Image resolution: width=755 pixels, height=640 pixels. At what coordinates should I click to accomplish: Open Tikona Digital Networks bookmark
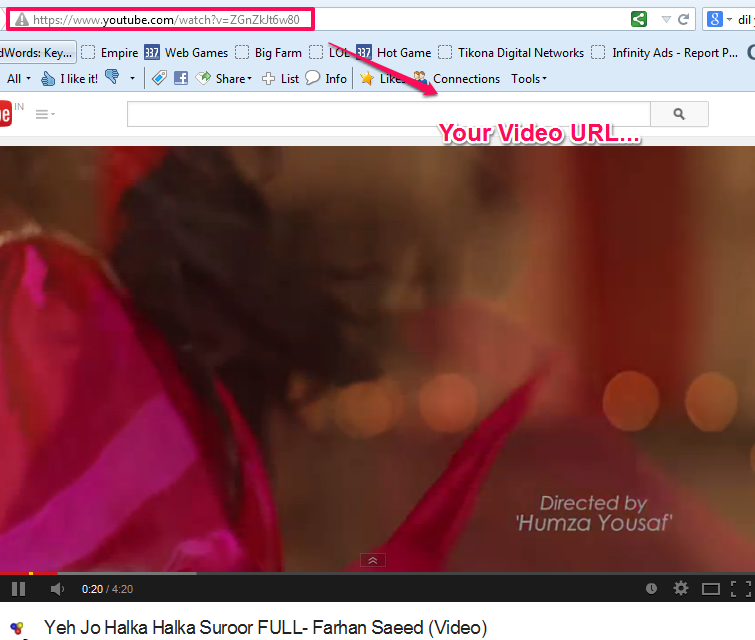[x=511, y=52]
